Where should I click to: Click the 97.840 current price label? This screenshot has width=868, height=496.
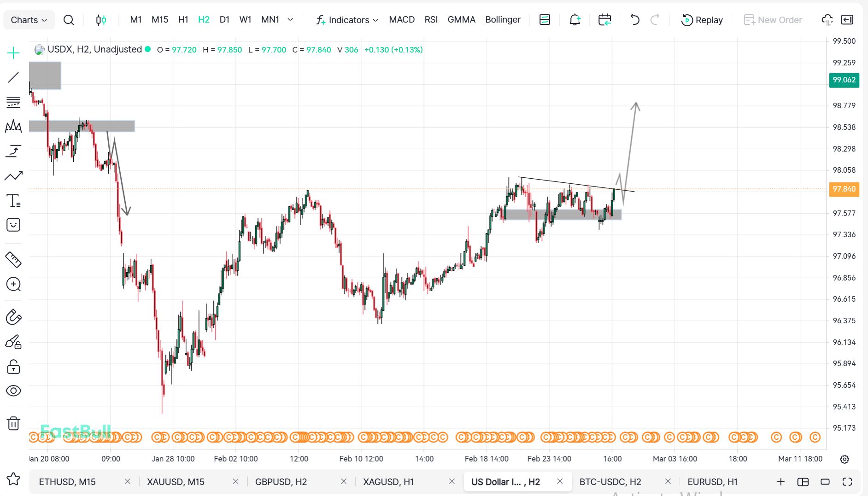[844, 189]
